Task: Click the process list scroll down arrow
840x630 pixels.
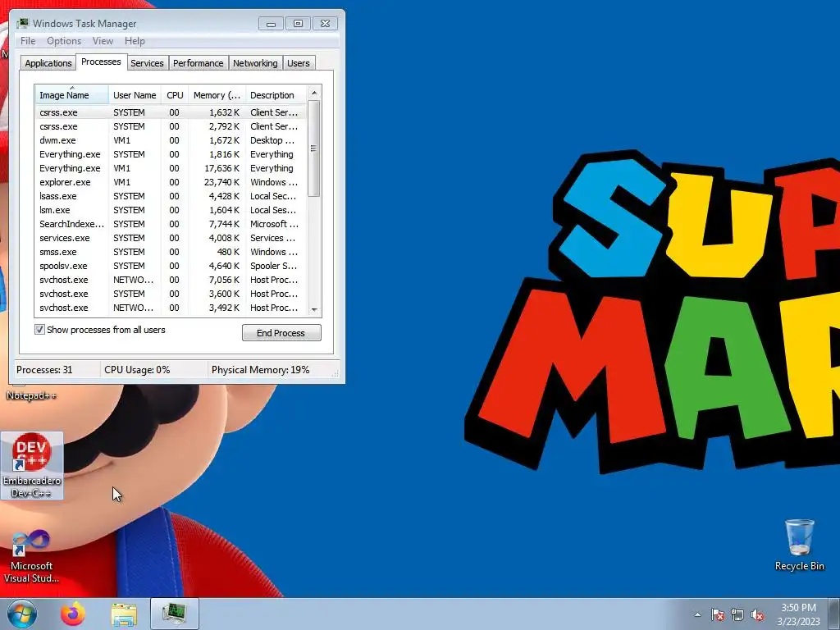Action: [314, 309]
